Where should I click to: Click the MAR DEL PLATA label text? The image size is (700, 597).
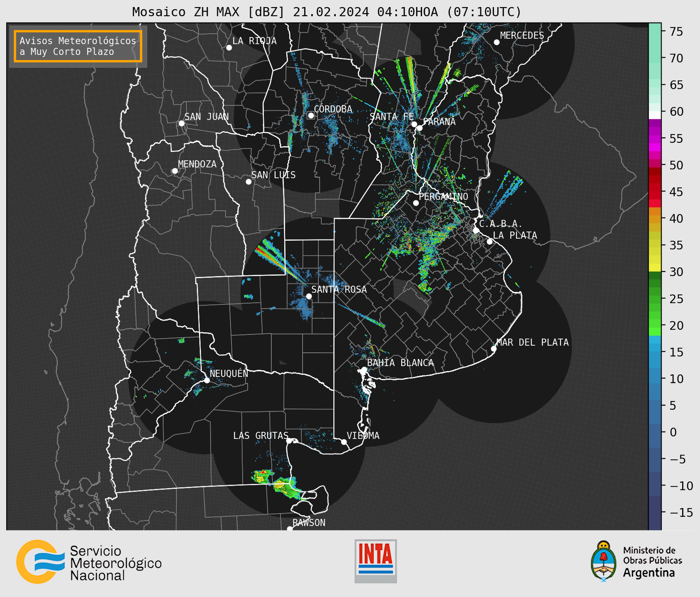point(532,343)
